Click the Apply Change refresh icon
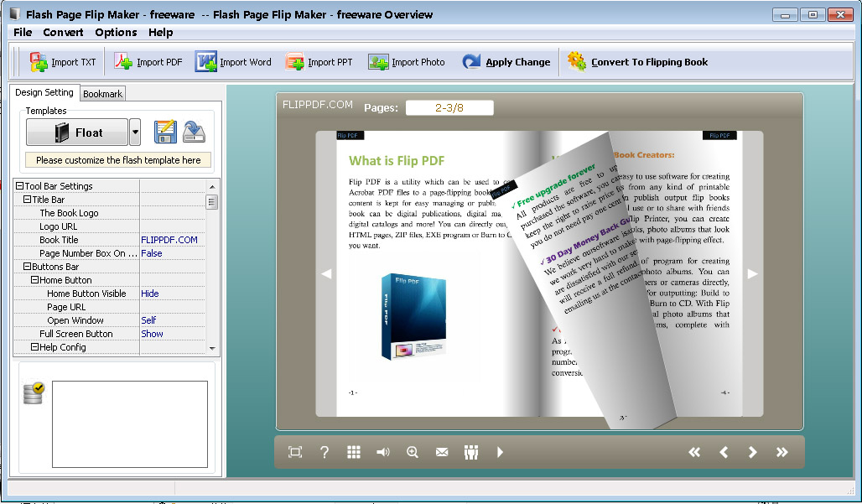The image size is (862, 504). 471,61
